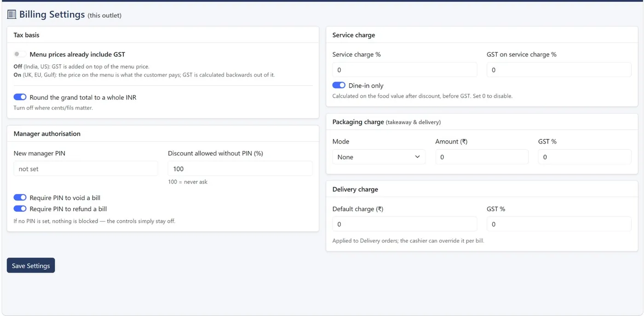644x316 pixels.
Task: Click the Discount allowed without PIN field
Action: (240, 169)
